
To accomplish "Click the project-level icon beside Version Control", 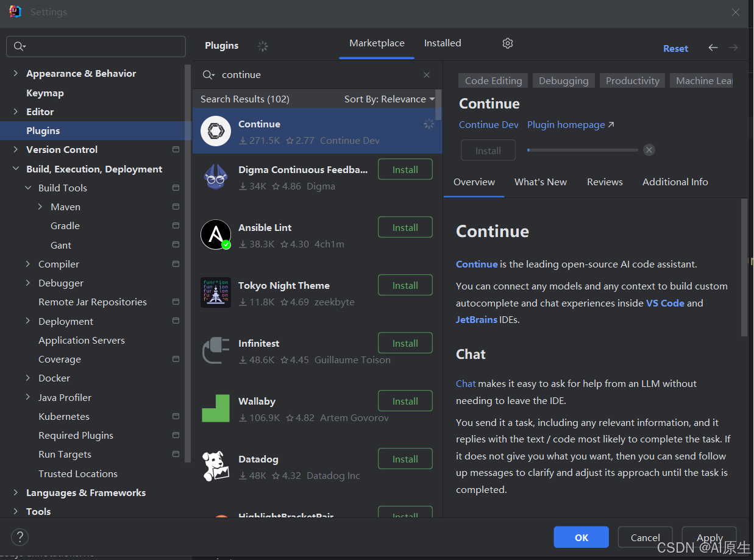I will pos(176,150).
